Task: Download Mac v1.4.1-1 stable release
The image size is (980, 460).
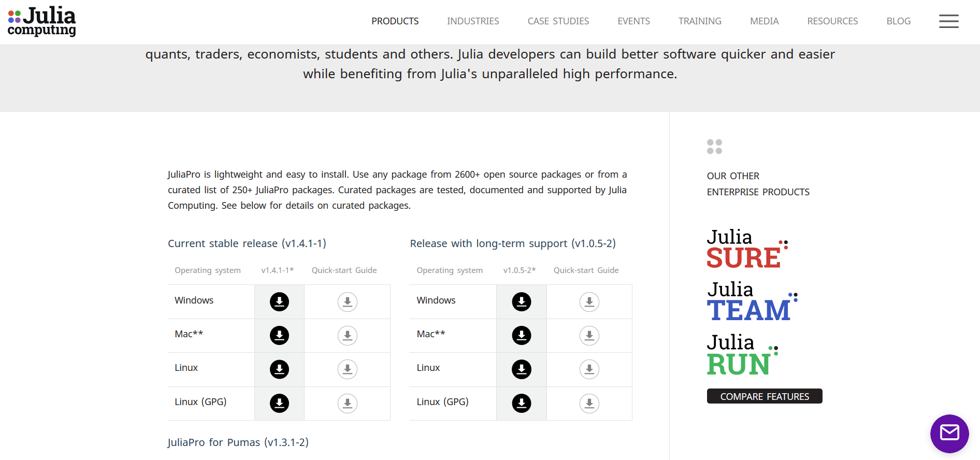Action: (x=279, y=336)
